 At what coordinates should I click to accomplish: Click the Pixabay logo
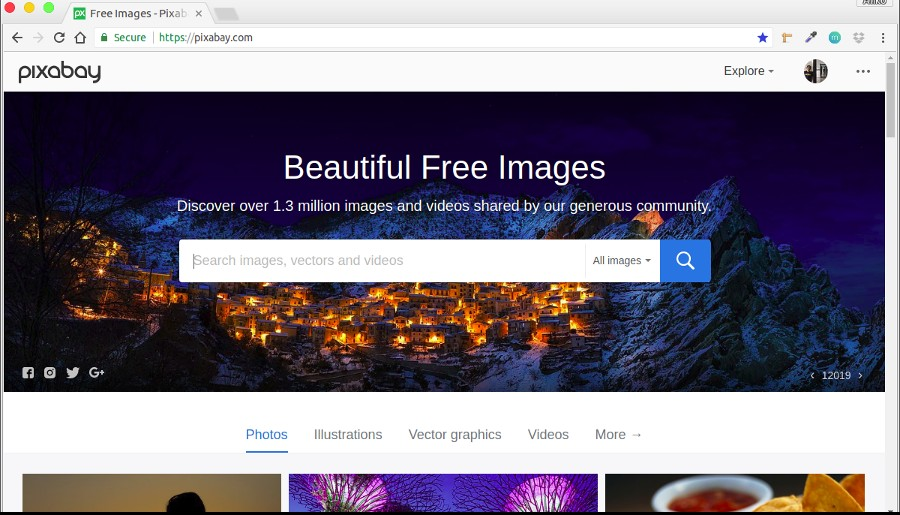tap(60, 72)
